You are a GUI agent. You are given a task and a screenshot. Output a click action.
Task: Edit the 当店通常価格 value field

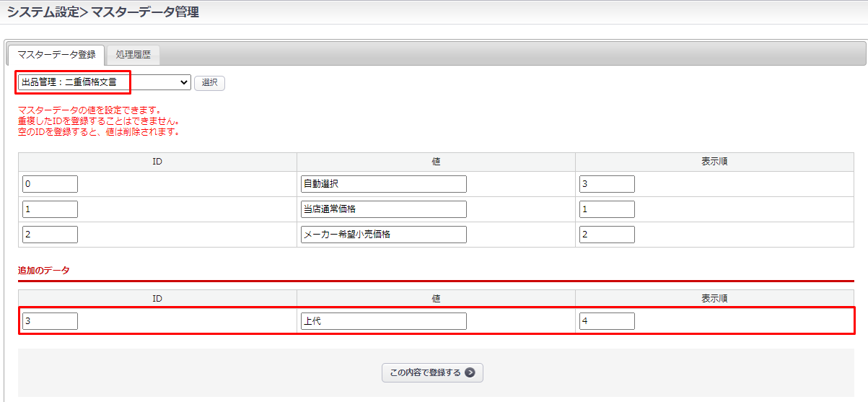point(384,209)
